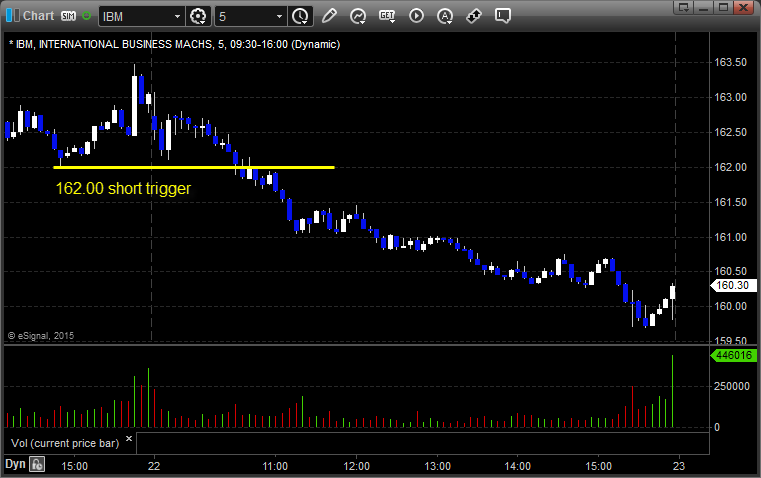Click the 11:00 time axis label
Image resolution: width=761 pixels, height=478 pixels.
275,466
